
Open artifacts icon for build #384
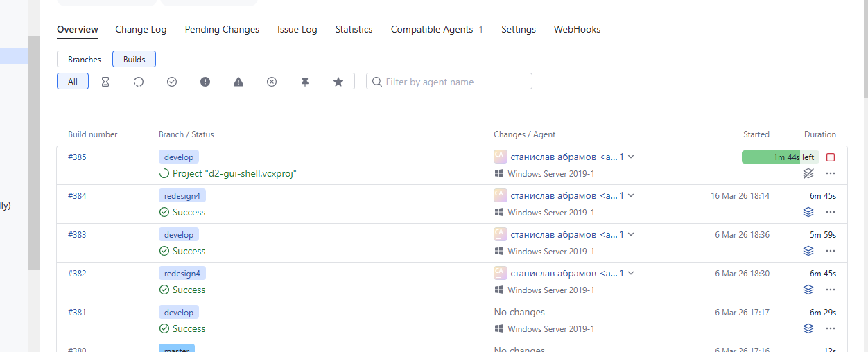pos(808,212)
